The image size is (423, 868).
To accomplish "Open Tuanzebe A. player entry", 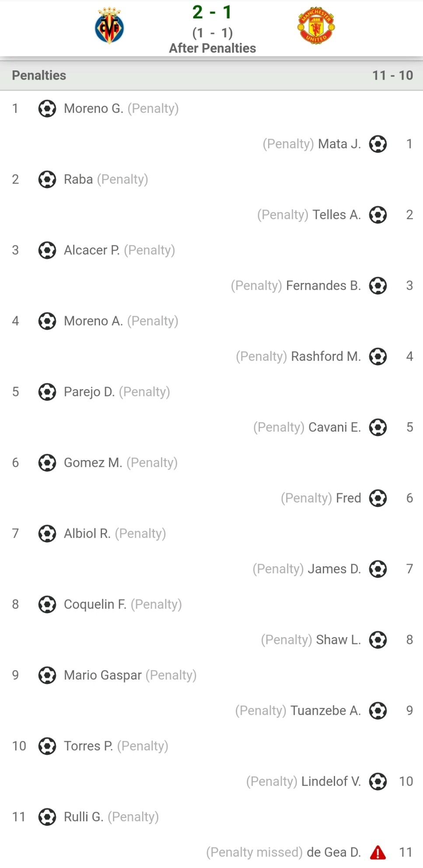I will point(325,711).
